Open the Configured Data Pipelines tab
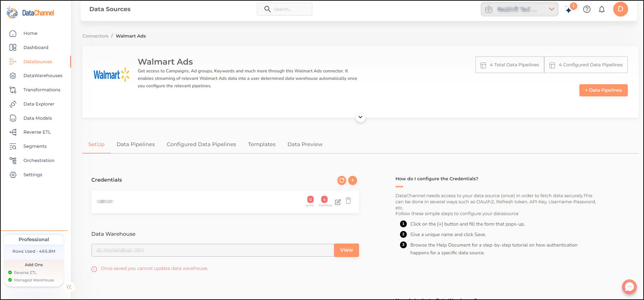 (201, 144)
